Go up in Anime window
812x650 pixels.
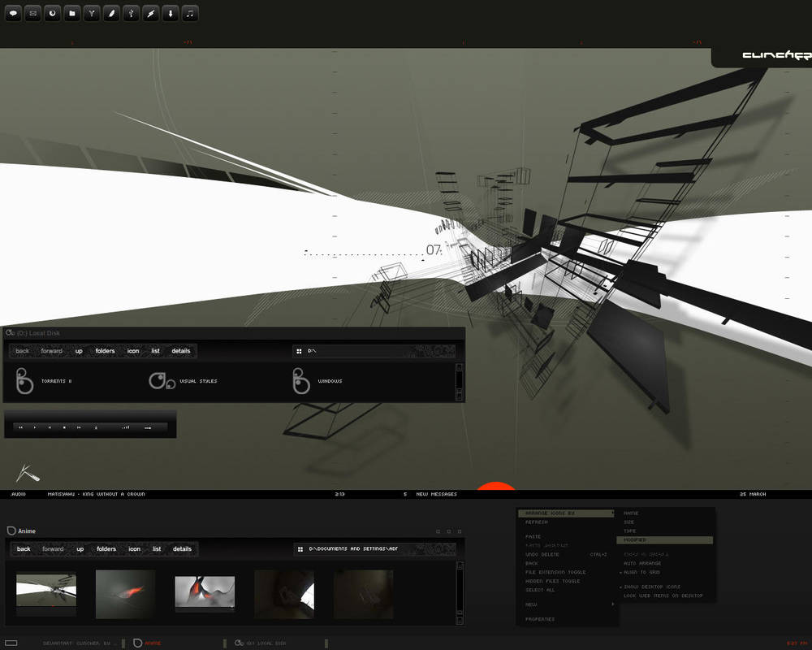pos(80,549)
